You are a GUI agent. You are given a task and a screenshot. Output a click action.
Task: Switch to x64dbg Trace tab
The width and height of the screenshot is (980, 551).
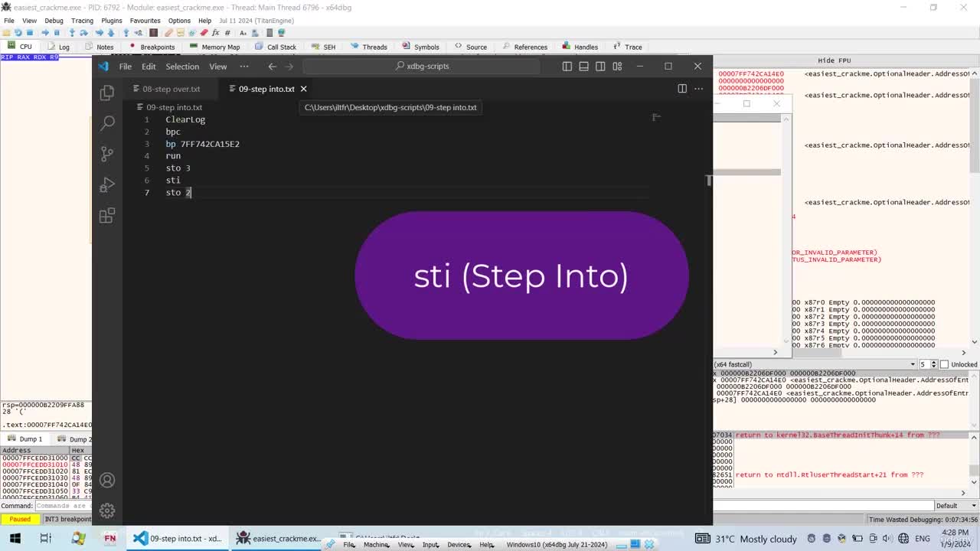(627, 47)
